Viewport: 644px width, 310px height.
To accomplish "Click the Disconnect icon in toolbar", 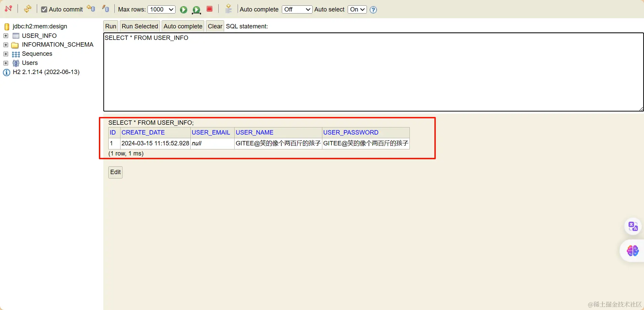I will pos(8,9).
